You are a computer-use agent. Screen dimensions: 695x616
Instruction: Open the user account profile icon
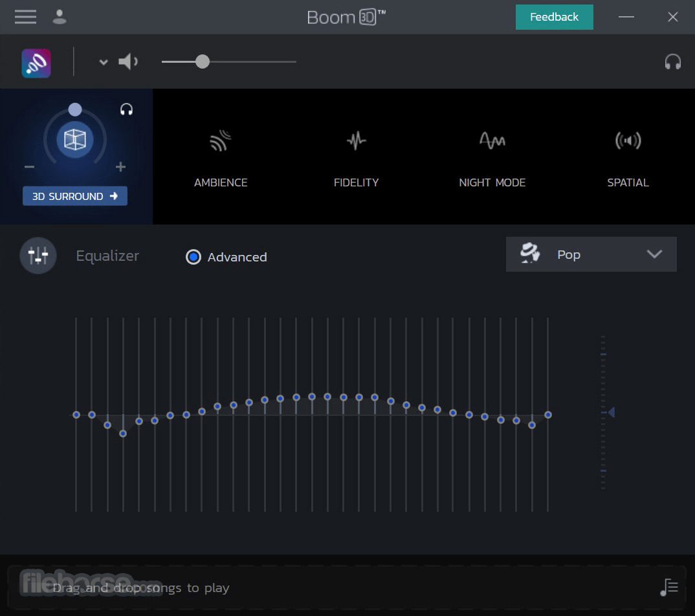pos(60,17)
